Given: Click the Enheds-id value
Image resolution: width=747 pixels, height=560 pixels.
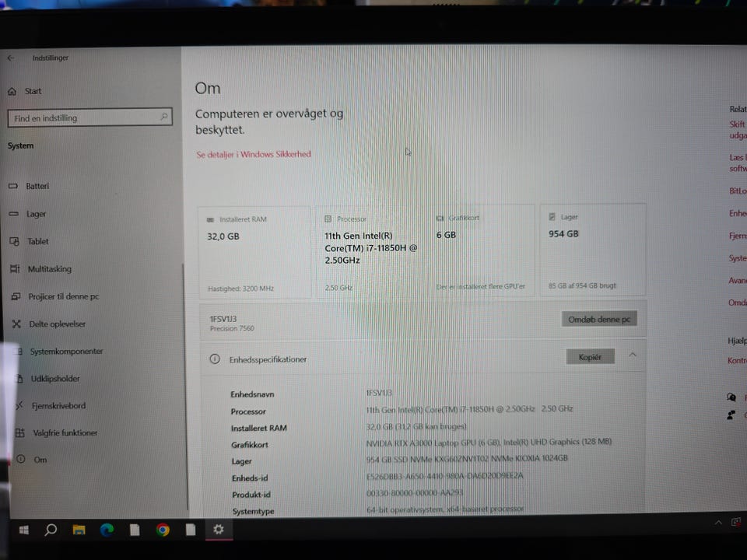Looking at the screenshot, I should [444, 476].
